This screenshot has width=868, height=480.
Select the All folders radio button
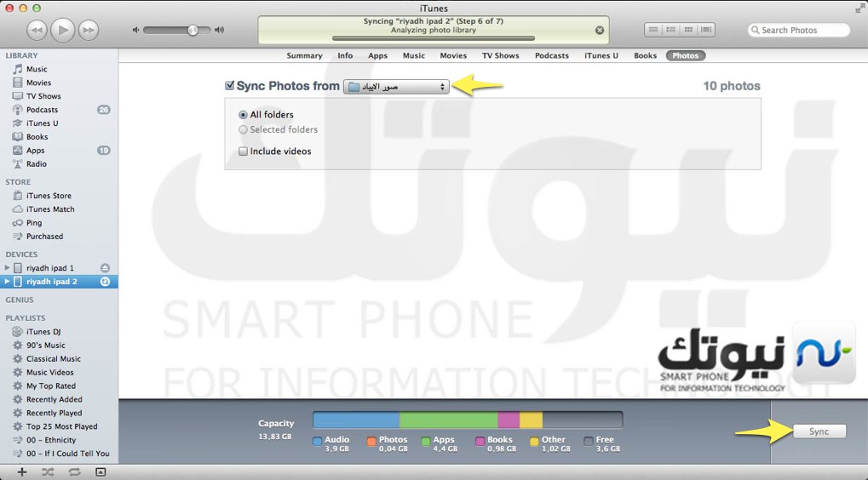click(243, 115)
